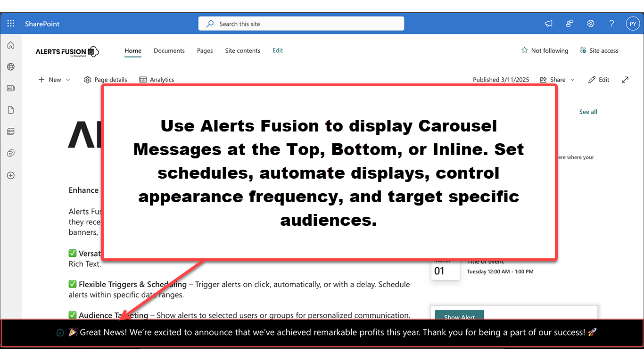The width and height of the screenshot is (644, 362).
Task: Open My lists icon in left rail
Action: (x=11, y=132)
